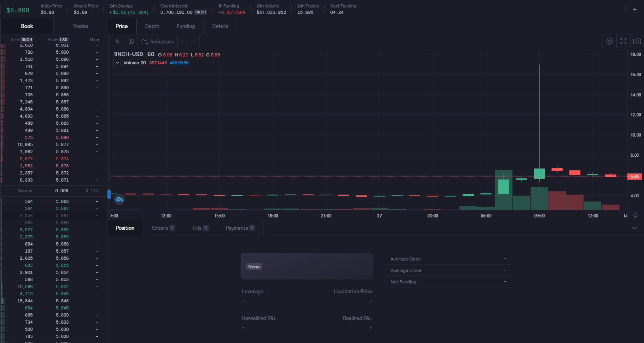
Task: Select the ask order at price 5.880
Action: click(x=54, y=137)
